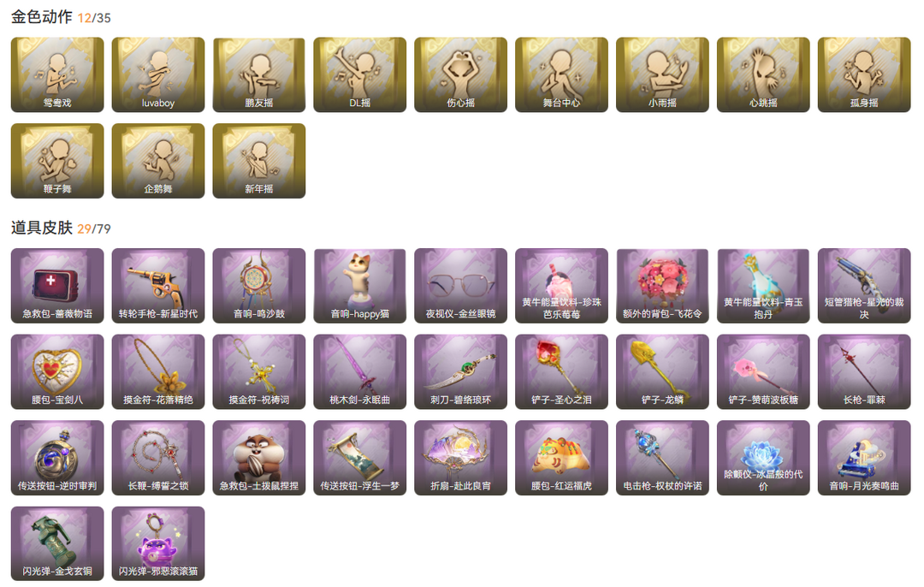Pick the 转轮手枪-新星时代 revolver skin
The image size is (924, 587).
(x=158, y=286)
